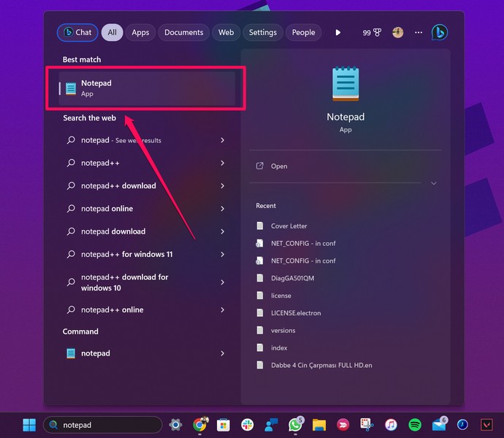
Task: Select the Settings filter tab
Action: click(262, 32)
